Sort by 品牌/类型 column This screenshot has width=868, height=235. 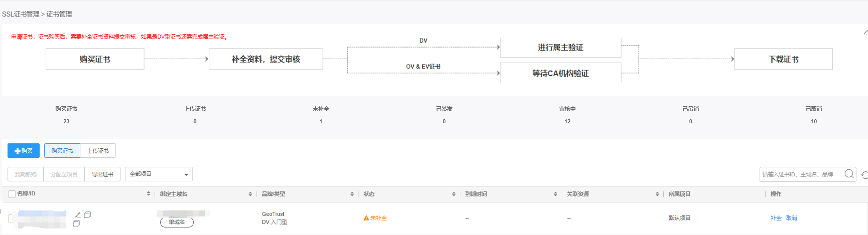click(352, 194)
